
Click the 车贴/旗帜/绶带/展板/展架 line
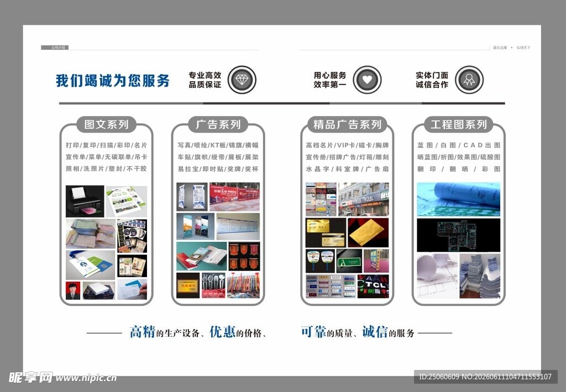coord(218,157)
